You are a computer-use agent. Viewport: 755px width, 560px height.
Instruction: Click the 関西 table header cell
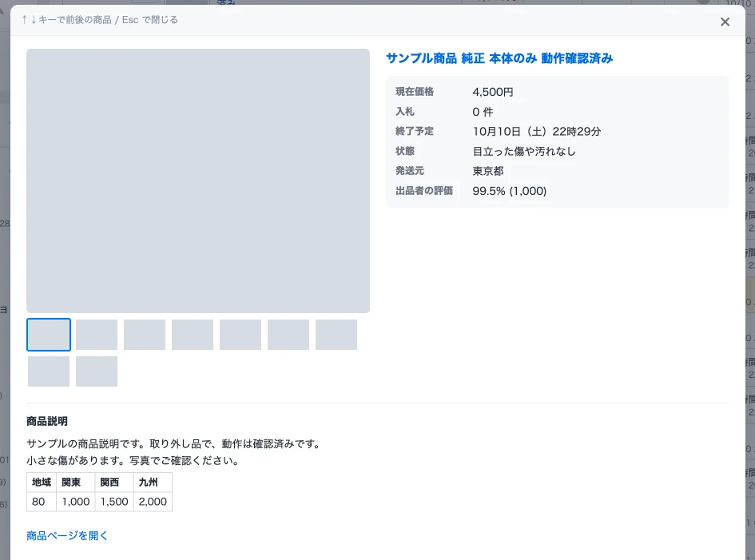pos(114,482)
